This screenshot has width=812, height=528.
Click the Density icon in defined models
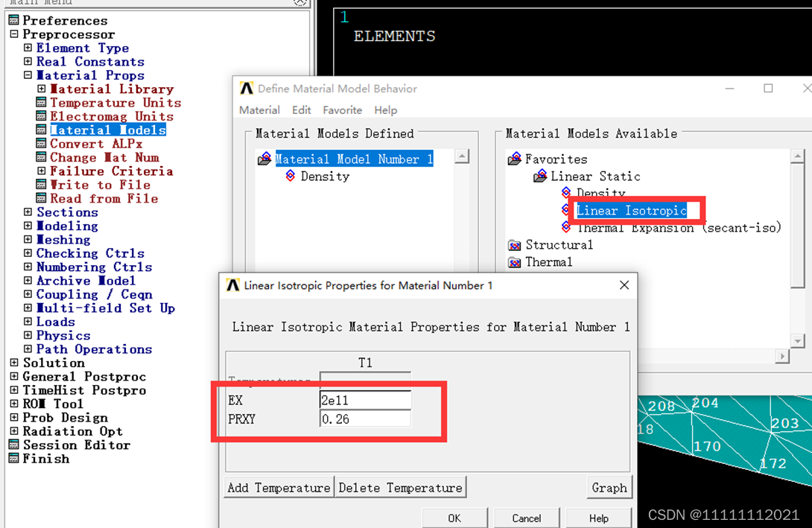(x=291, y=176)
